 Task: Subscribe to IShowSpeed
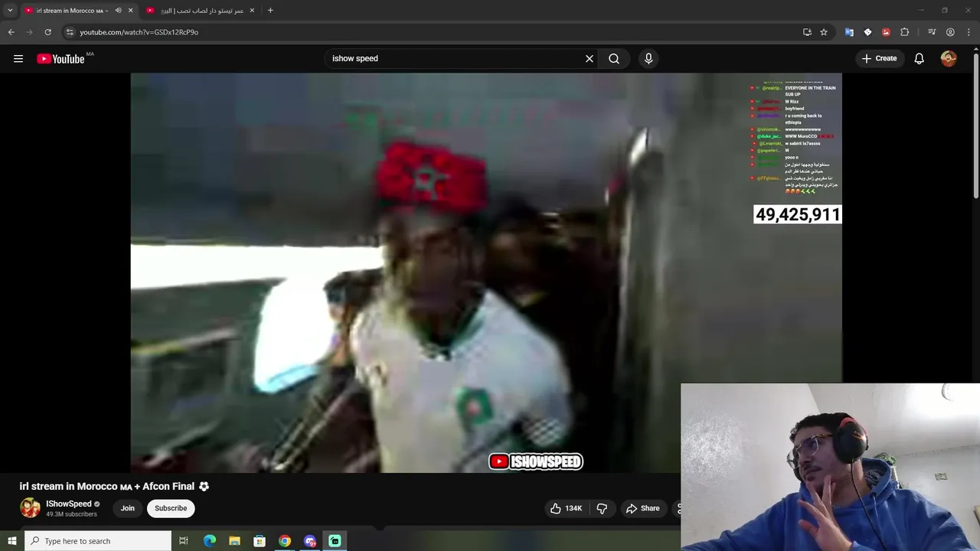click(171, 508)
